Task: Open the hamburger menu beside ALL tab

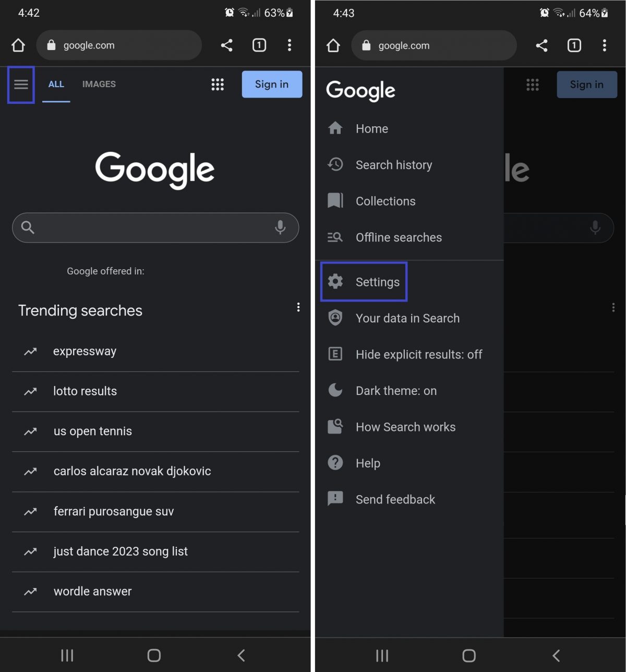Action: pos(21,85)
